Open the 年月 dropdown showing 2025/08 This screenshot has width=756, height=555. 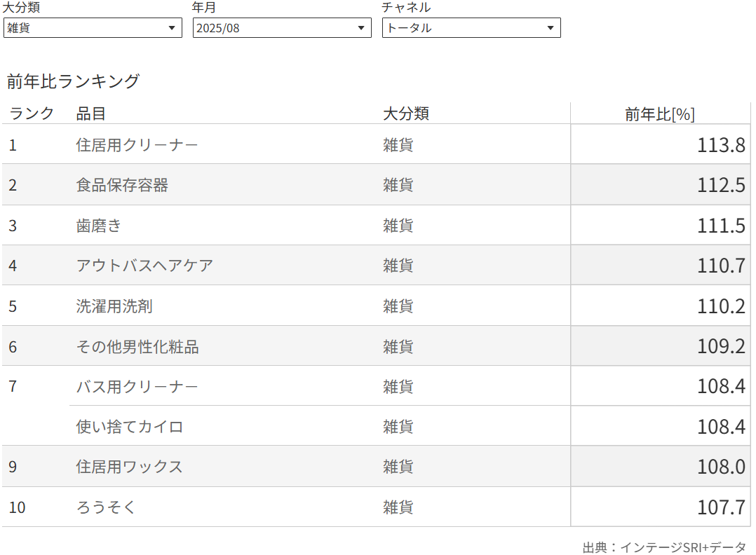[281, 28]
